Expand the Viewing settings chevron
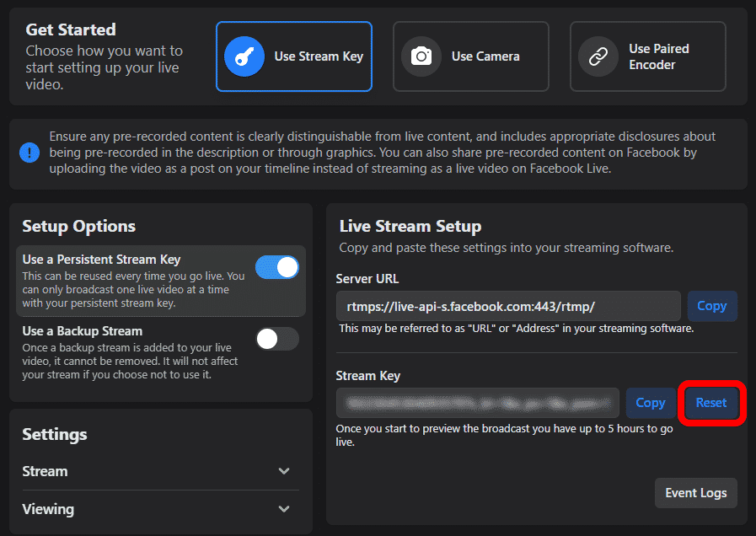Viewport: 756px width, 536px height. 284,508
